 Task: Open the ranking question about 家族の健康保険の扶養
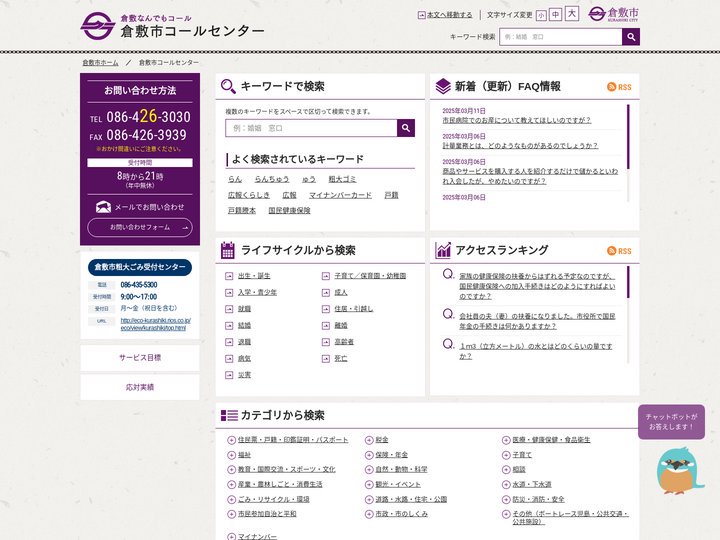537,286
